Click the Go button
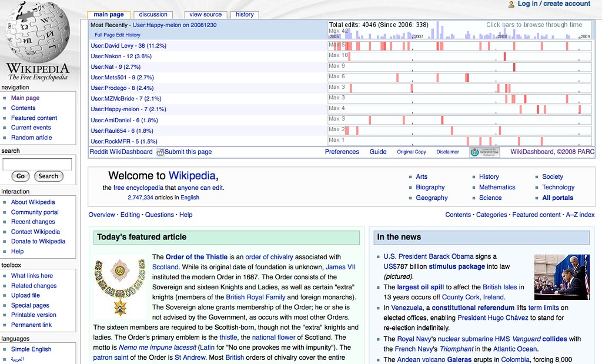This screenshot has width=602, height=364. click(21, 176)
